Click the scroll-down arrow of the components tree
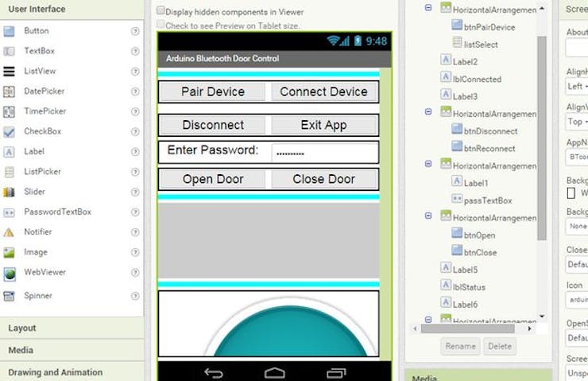Image resolution: width=588 pixels, height=381 pixels. click(541, 316)
